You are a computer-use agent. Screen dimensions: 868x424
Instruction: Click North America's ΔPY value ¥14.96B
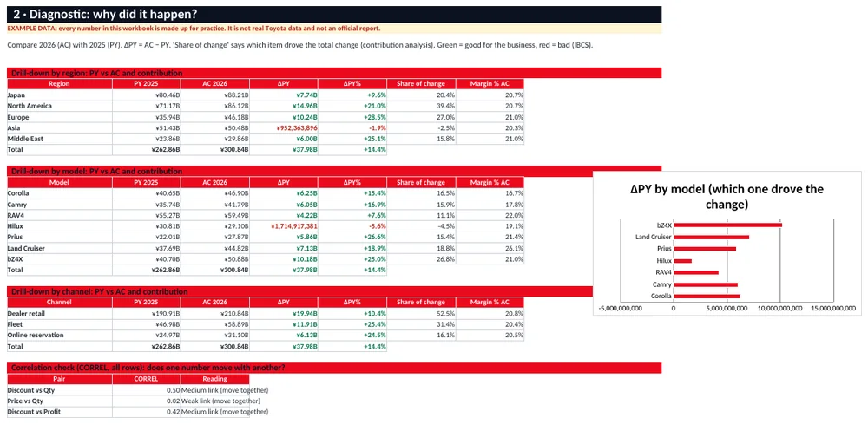[284, 106]
